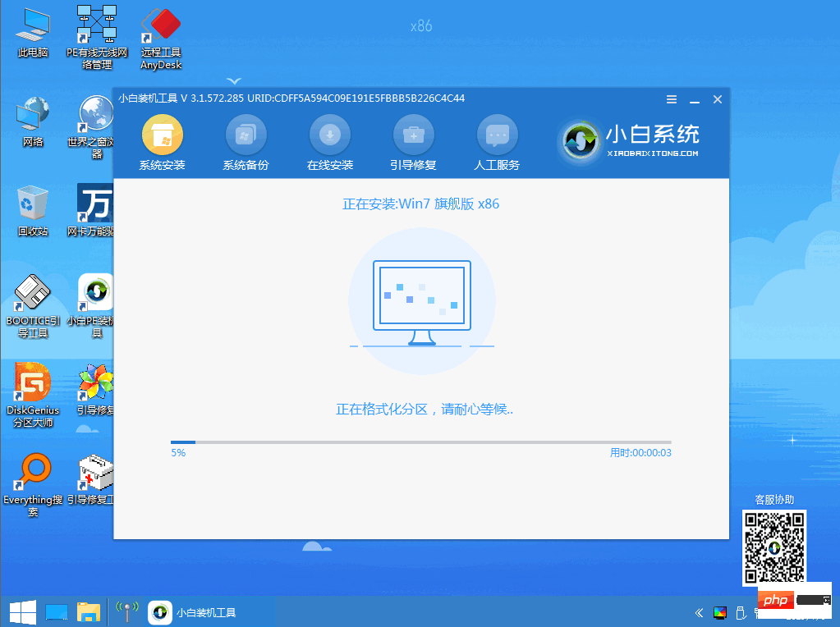The image size is (840, 627).
Task: Click the colorful display tray icon
Action: pyautogui.click(x=720, y=612)
